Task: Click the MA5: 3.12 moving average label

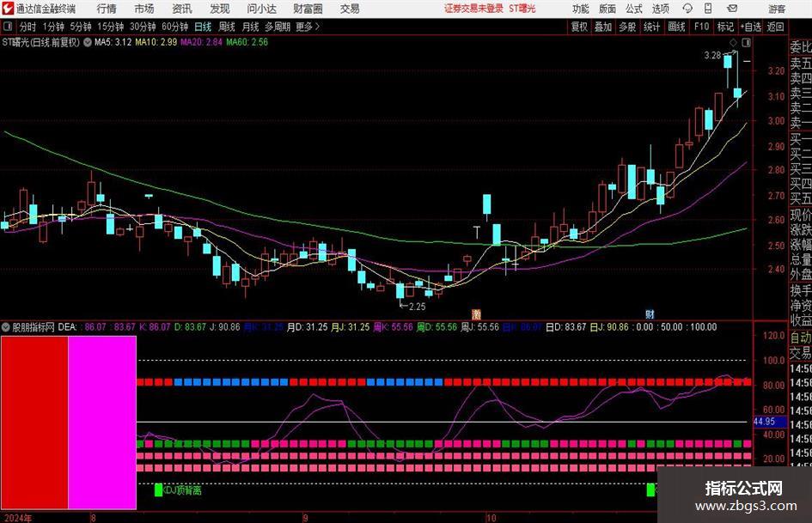Action: 113,42
